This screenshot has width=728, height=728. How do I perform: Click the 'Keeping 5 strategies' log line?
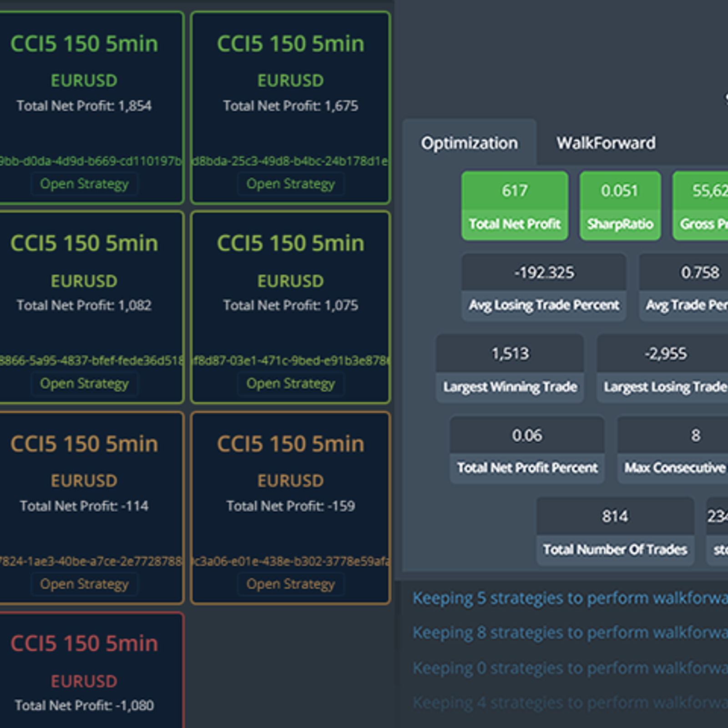point(570,598)
